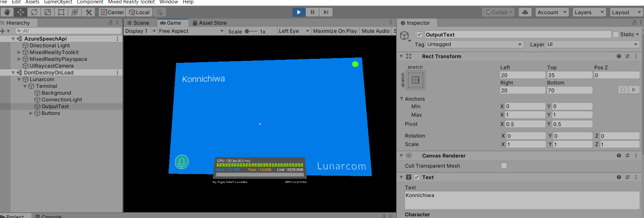The width and height of the screenshot is (644, 218).
Task: Open the Component menu
Action: 90,2
